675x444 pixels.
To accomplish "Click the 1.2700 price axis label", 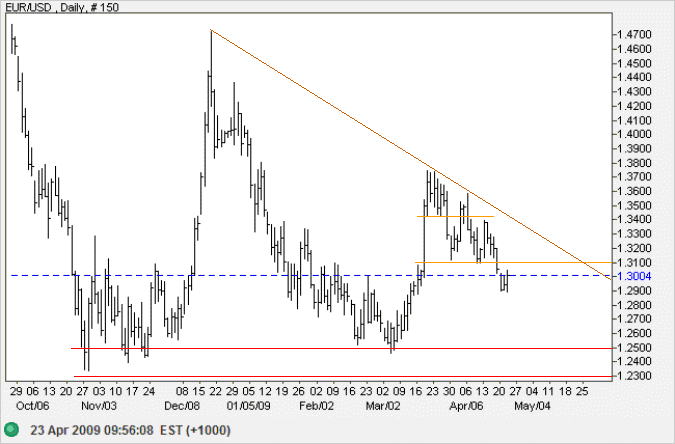I will tap(635, 319).
